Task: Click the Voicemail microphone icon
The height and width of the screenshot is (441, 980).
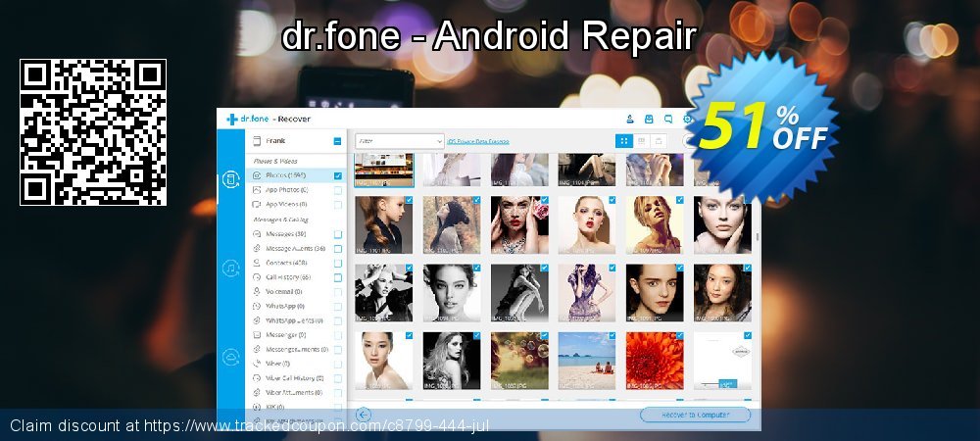Action: 256,292
